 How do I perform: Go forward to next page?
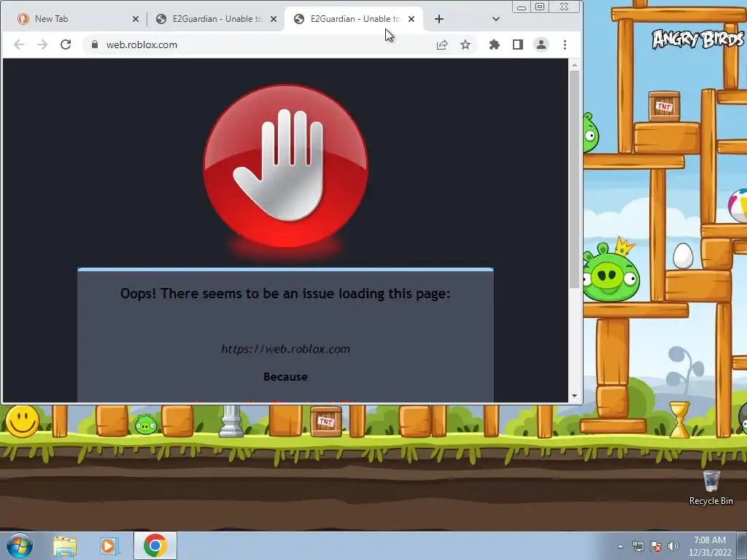[x=42, y=44]
